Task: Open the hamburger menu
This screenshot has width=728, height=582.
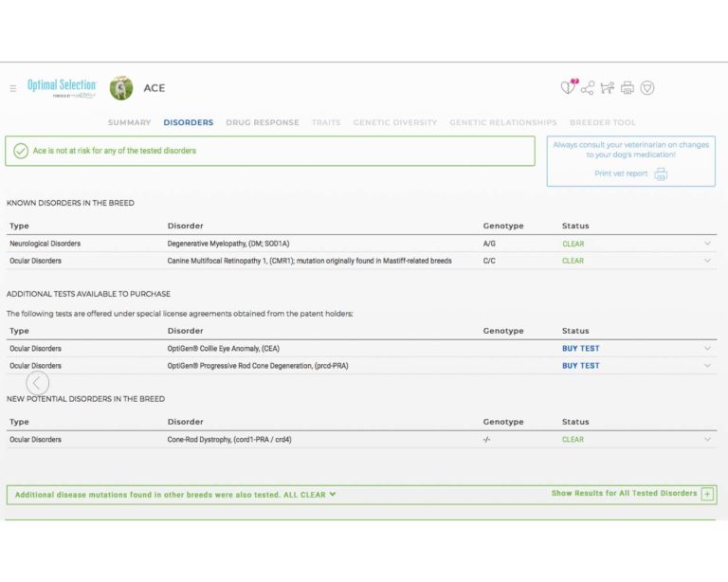Action: [13, 88]
